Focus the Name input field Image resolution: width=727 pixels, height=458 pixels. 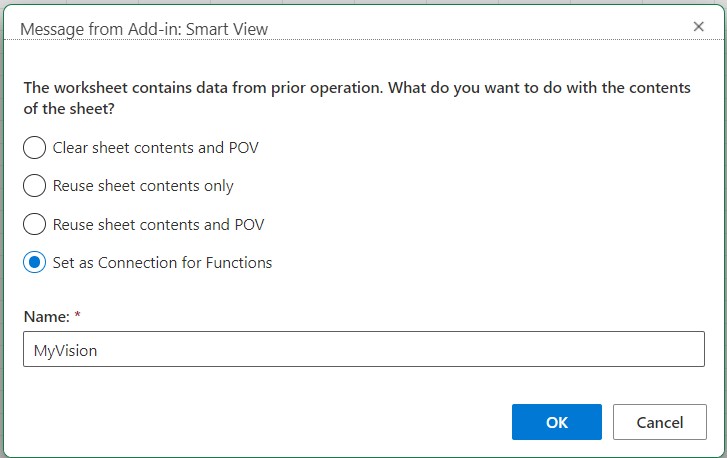click(x=363, y=350)
